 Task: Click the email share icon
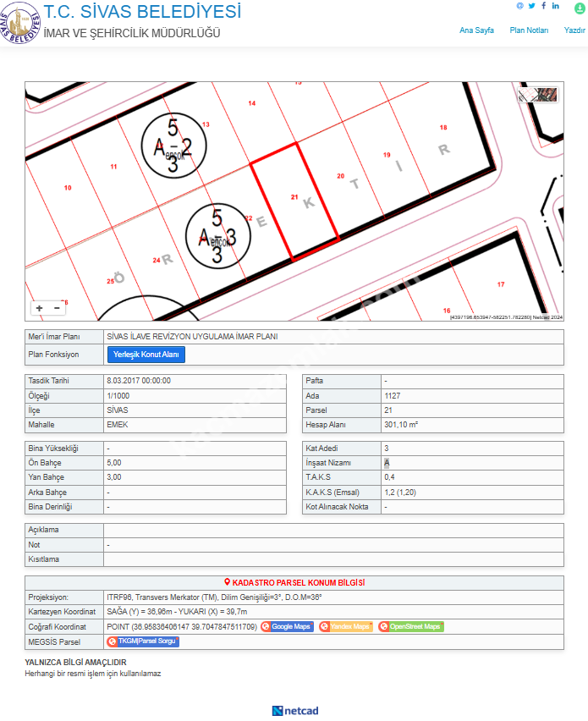pyautogui.click(x=520, y=6)
